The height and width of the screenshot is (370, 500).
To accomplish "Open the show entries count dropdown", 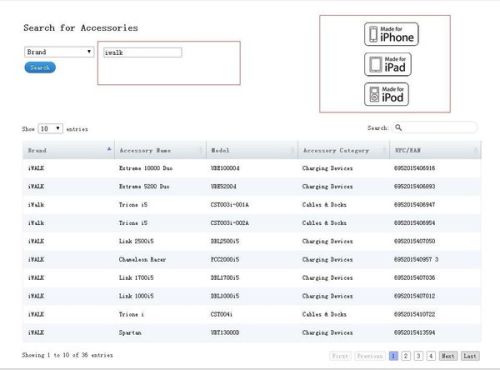I will click(50, 128).
